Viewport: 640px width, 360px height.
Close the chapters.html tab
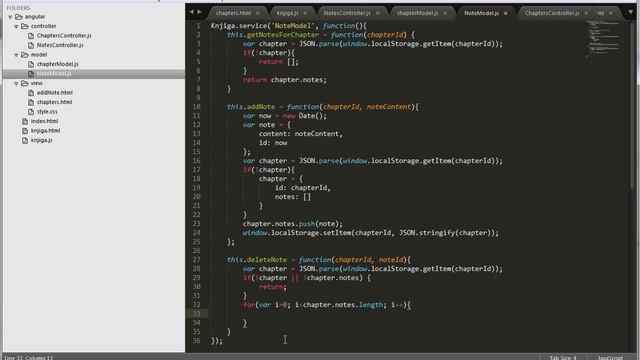click(x=258, y=13)
